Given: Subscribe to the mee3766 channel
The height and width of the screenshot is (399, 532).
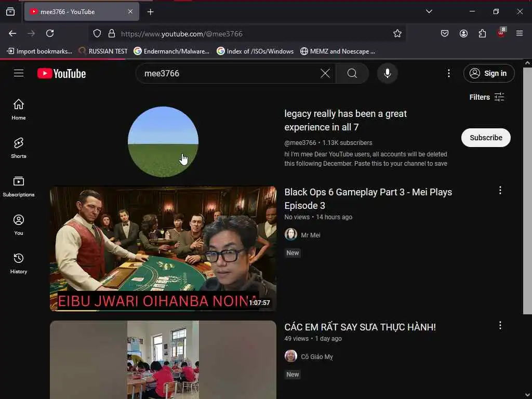Looking at the screenshot, I should point(486,138).
